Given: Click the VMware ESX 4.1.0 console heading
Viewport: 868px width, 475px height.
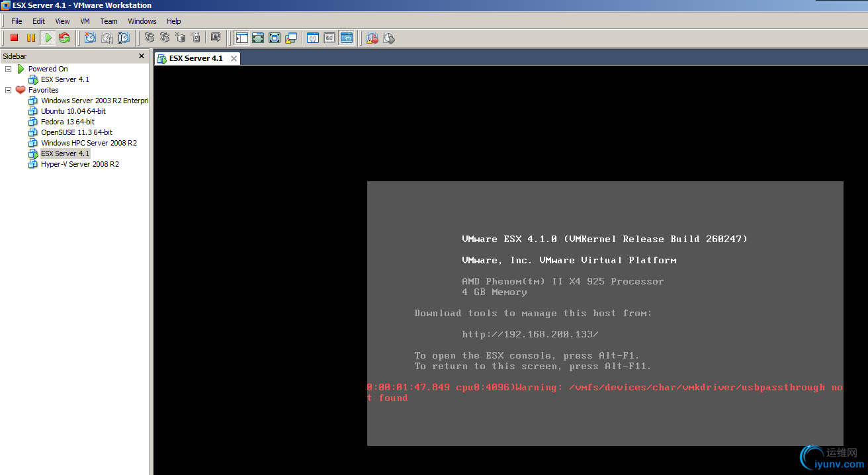Looking at the screenshot, I should (x=605, y=239).
